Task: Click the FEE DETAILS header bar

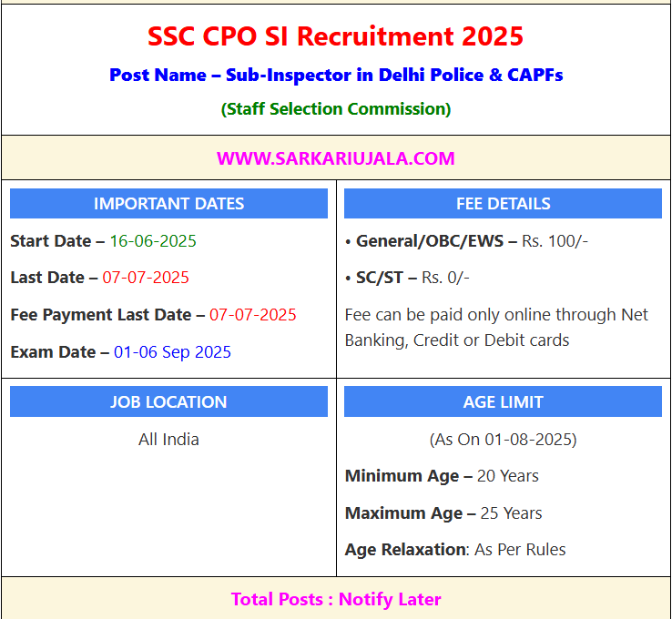Action: [503, 204]
